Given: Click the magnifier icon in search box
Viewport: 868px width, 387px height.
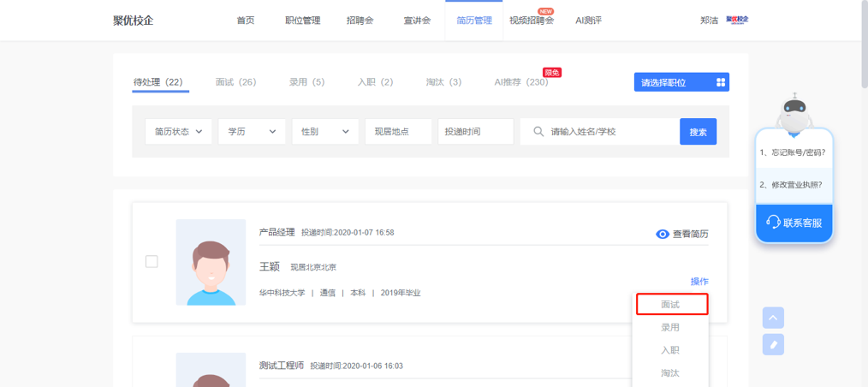Looking at the screenshot, I should pyautogui.click(x=538, y=132).
